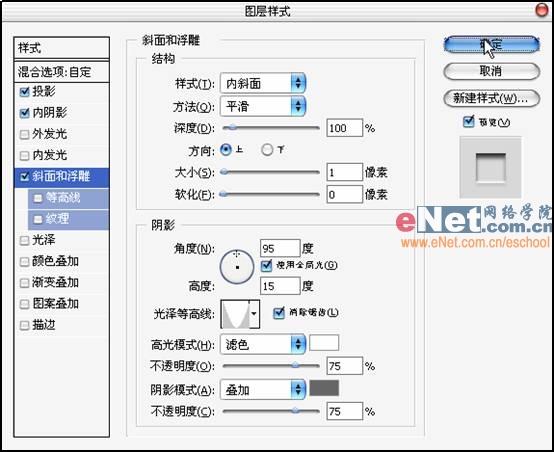Screen dimensions: 554x452
Task: Toggle the 使用全局光 checkbox
Action: [266, 265]
